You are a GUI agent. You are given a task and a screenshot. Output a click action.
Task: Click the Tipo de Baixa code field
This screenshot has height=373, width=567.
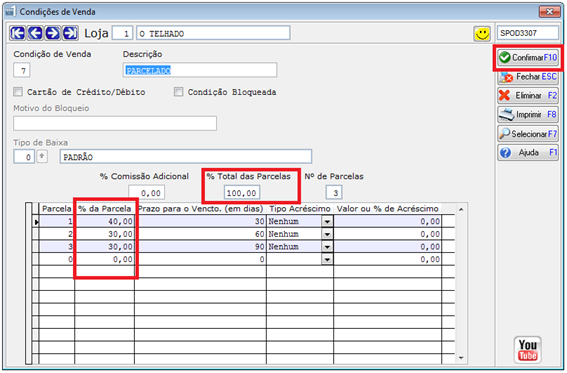click(x=24, y=157)
